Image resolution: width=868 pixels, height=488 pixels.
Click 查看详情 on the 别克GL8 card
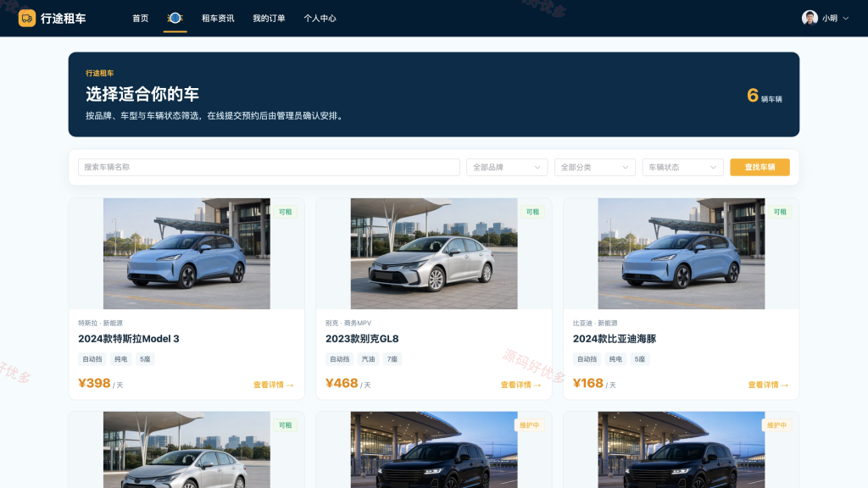pos(521,385)
